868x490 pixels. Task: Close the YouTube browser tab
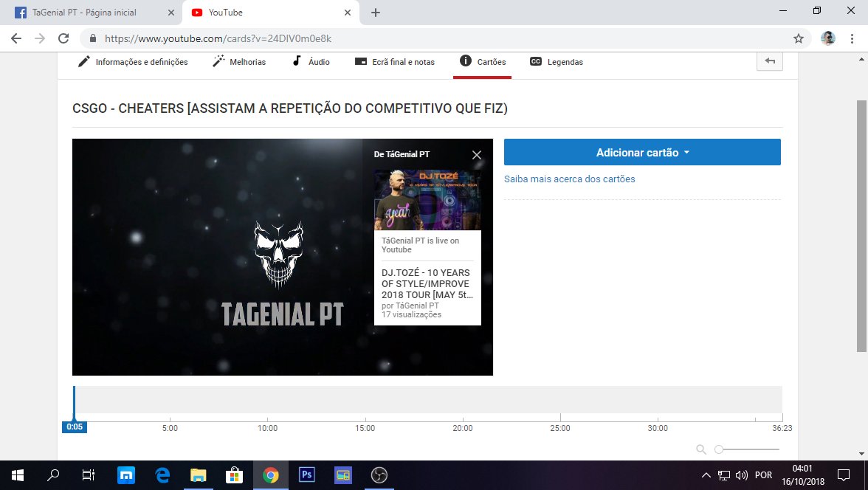pyautogui.click(x=348, y=13)
